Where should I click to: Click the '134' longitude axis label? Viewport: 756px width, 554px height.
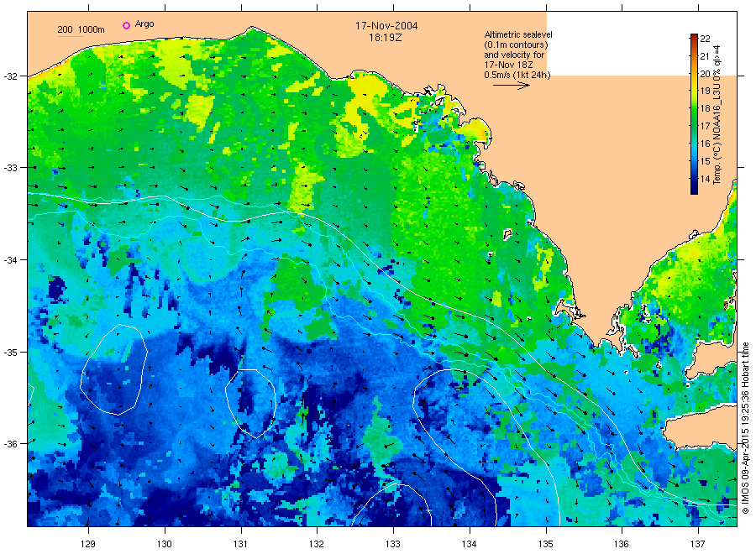click(x=469, y=544)
